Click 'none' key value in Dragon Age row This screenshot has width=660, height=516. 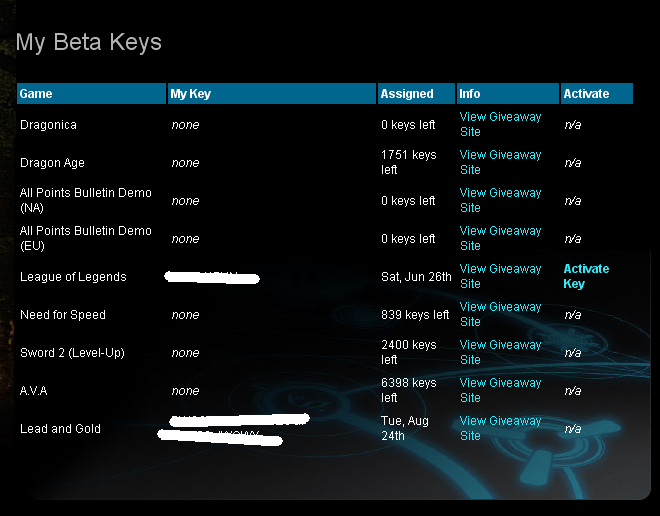(x=185, y=163)
